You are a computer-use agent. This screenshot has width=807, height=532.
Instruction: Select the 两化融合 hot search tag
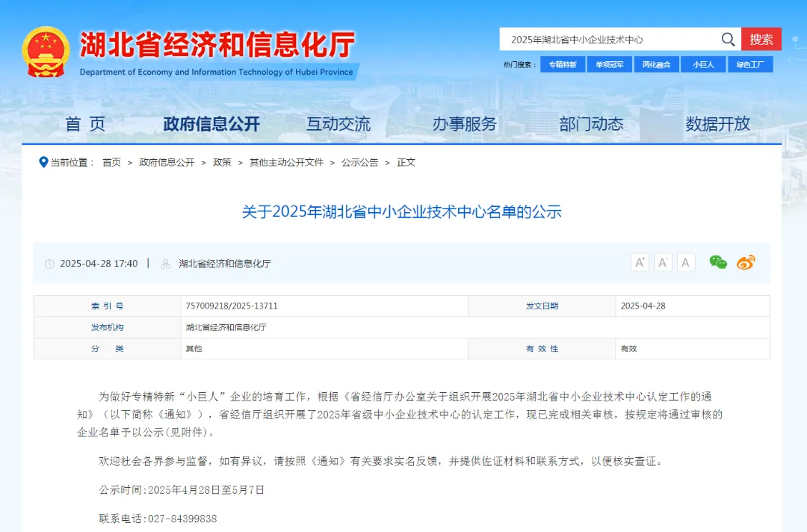656,65
